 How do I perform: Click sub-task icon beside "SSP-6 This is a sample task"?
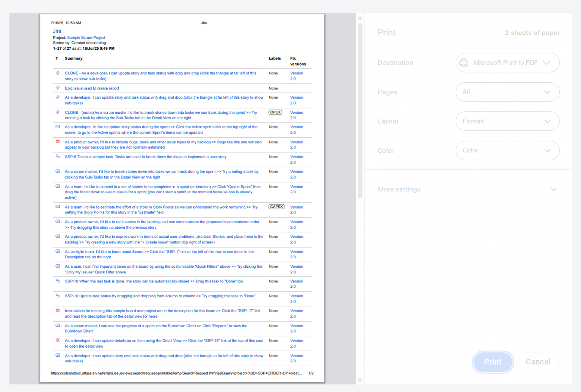pyautogui.click(x=58, y=156)
